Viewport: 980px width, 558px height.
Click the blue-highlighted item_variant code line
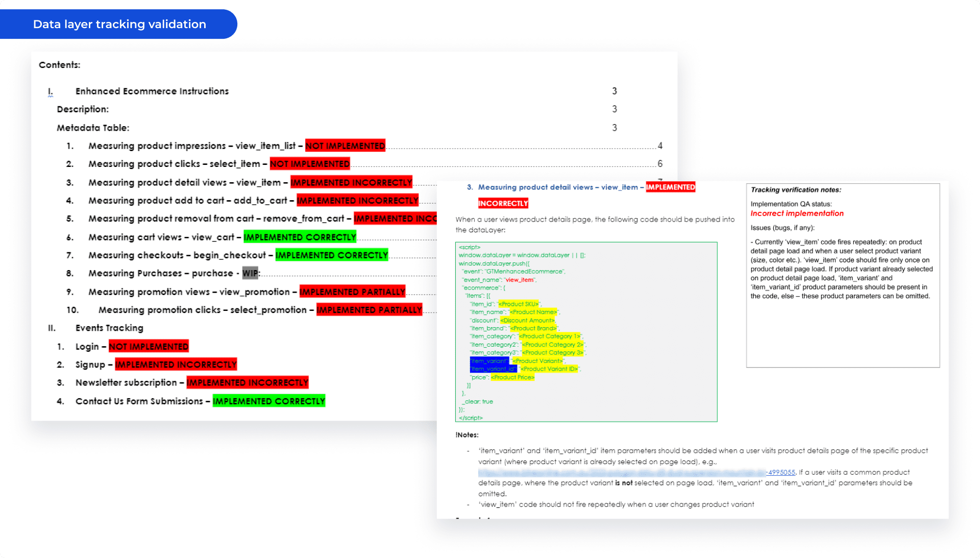pyautogui.click(x=488, y=361)
